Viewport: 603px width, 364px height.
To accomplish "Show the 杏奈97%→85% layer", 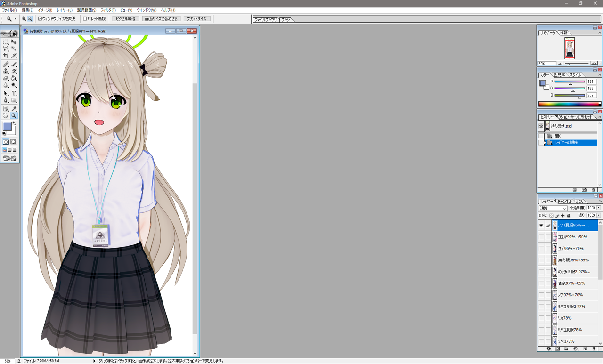I will (541, 283).
